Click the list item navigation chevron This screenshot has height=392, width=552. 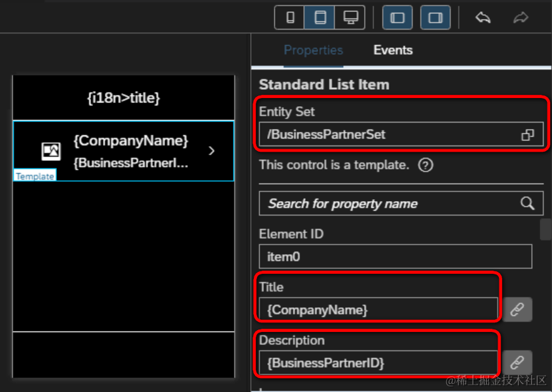(x=211, y=151)
